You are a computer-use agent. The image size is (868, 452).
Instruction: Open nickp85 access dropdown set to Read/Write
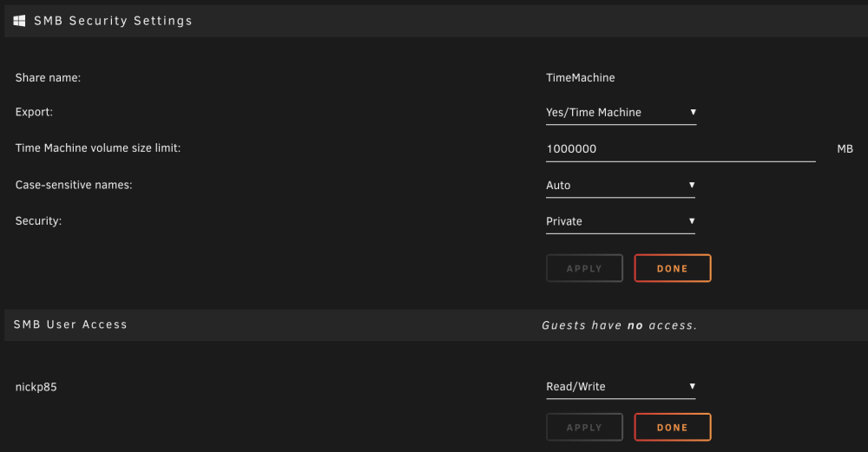click(x=620, y=387)
